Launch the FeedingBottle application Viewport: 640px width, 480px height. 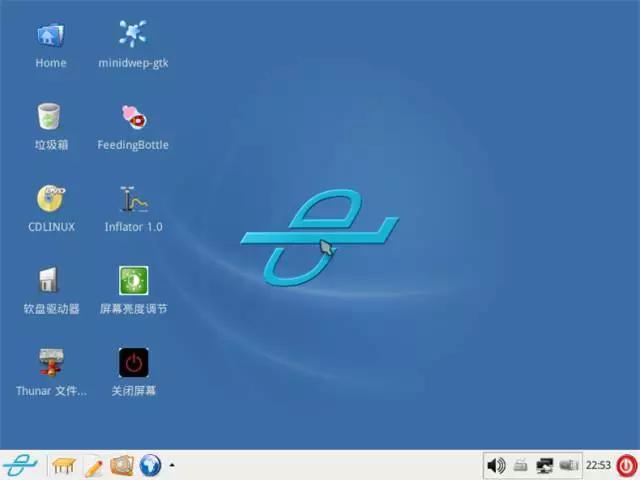click(133, 118)
